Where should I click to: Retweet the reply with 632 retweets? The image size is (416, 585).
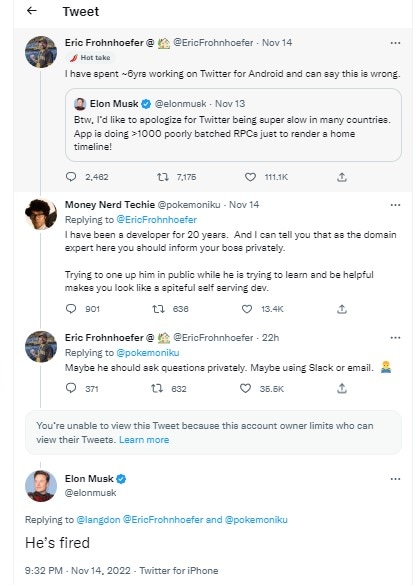click(157, 388)
